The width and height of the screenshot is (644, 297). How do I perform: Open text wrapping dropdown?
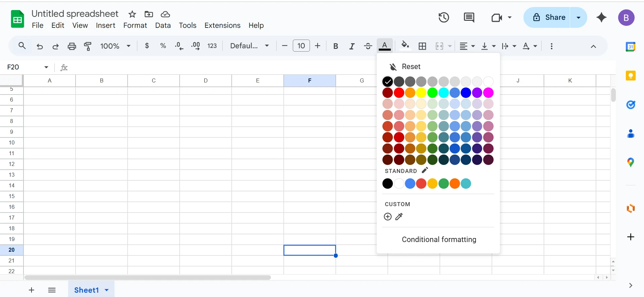click(509, 46)
